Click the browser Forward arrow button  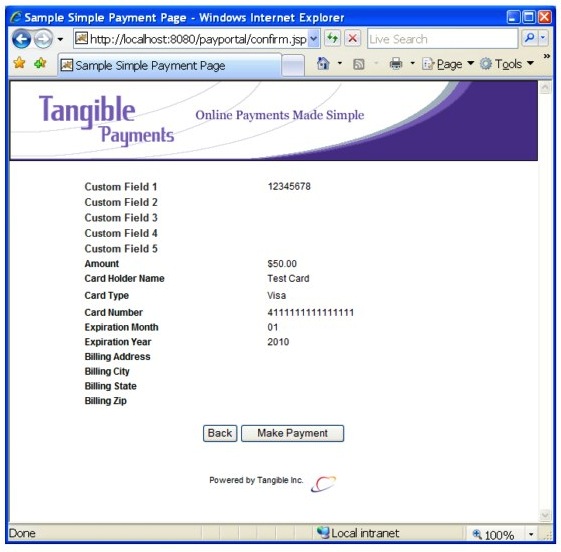(43, 39)
